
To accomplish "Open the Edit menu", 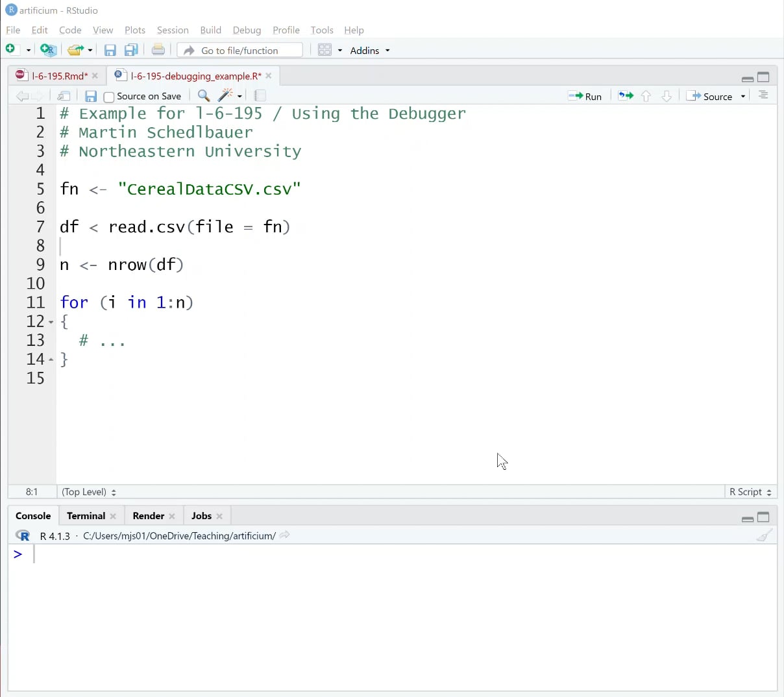I will [40, 30].
